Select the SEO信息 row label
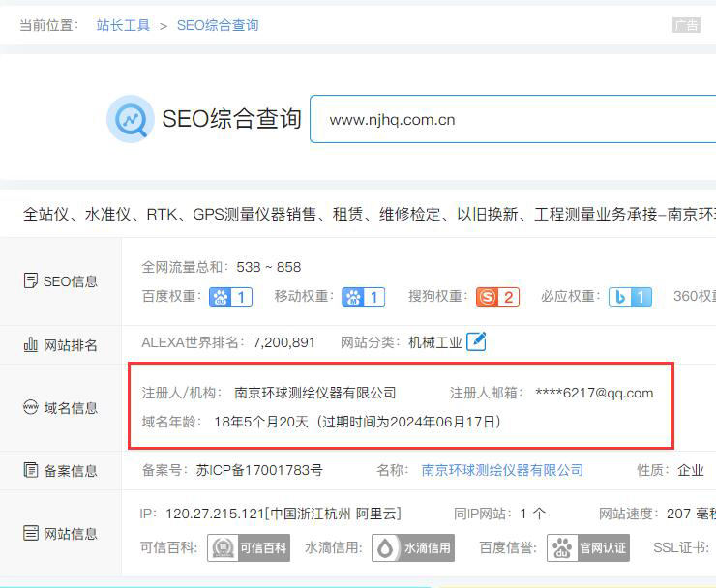The height and width of the screenshot is (588, 716). 60,281
